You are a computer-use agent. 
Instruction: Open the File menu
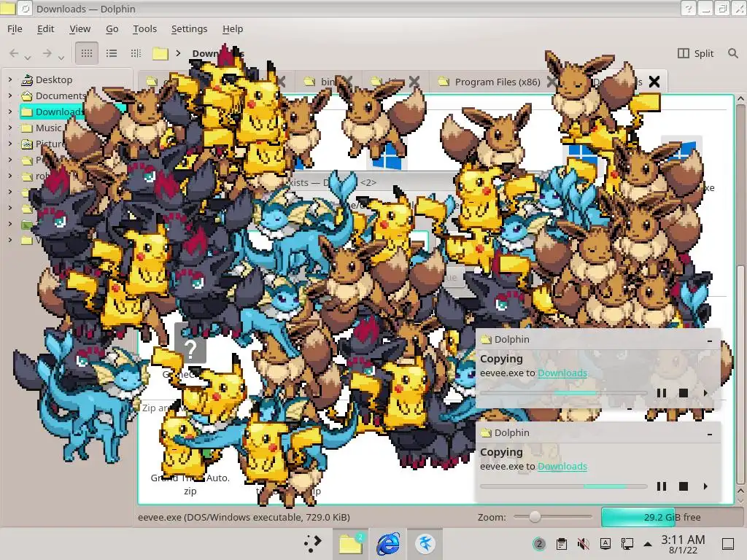click(15, 28)
